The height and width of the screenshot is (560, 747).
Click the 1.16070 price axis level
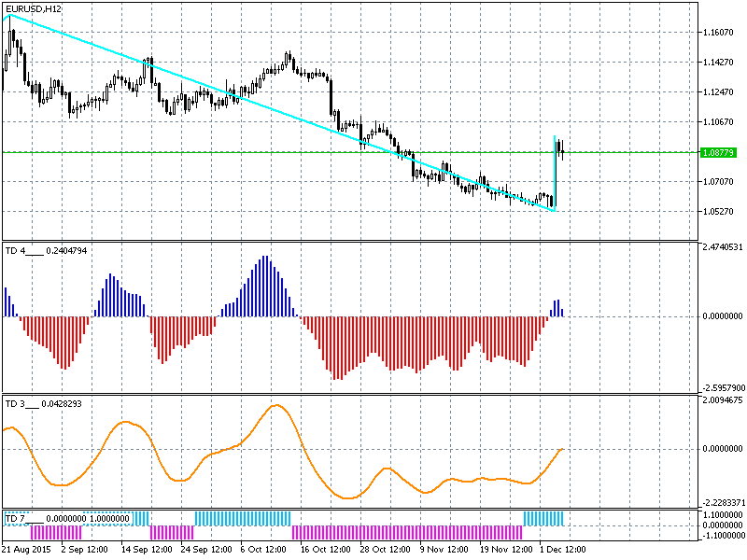pos(720,33)
